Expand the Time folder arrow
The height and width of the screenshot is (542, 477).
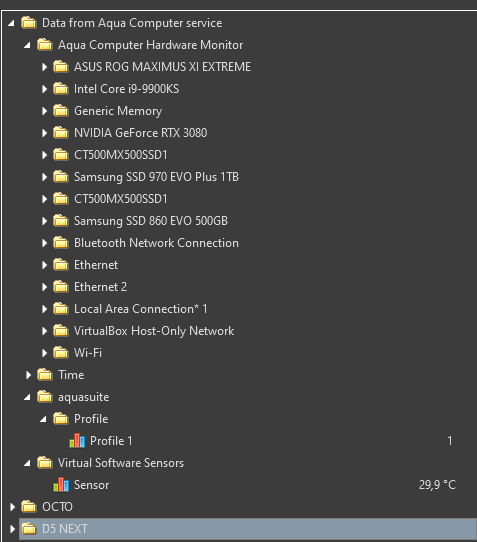pos(28,375)
